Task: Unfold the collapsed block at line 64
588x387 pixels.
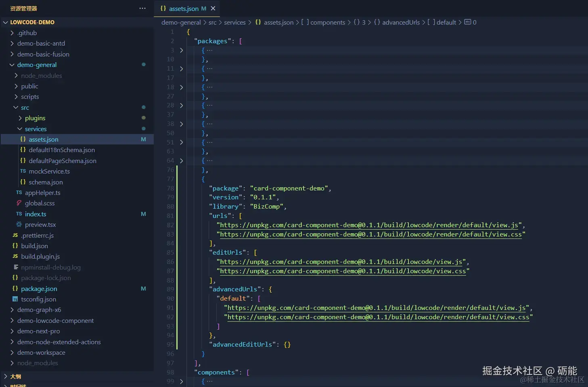Action: coord(181,161)
